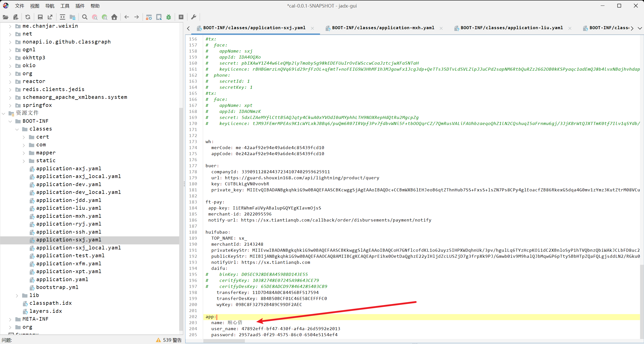The width and height of the screenshot is (644, 344).
Task: Open preferences with the wrench icon
Action: (x=194, y=17)
